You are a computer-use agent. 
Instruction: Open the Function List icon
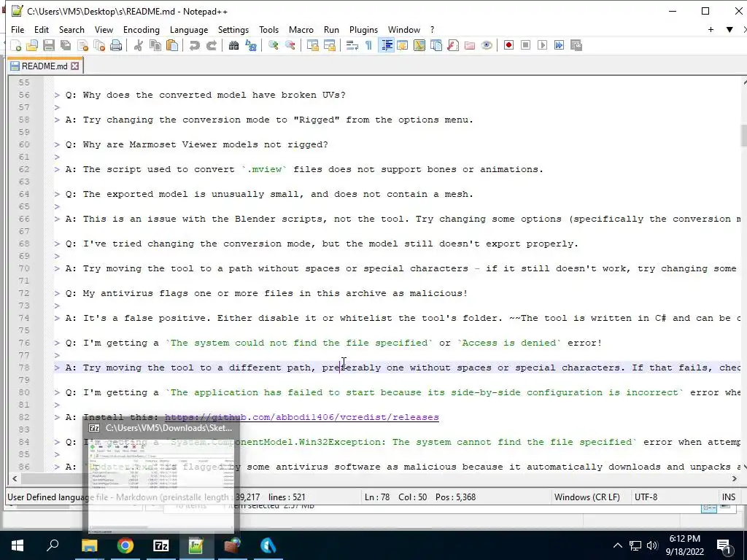[453, 45]
